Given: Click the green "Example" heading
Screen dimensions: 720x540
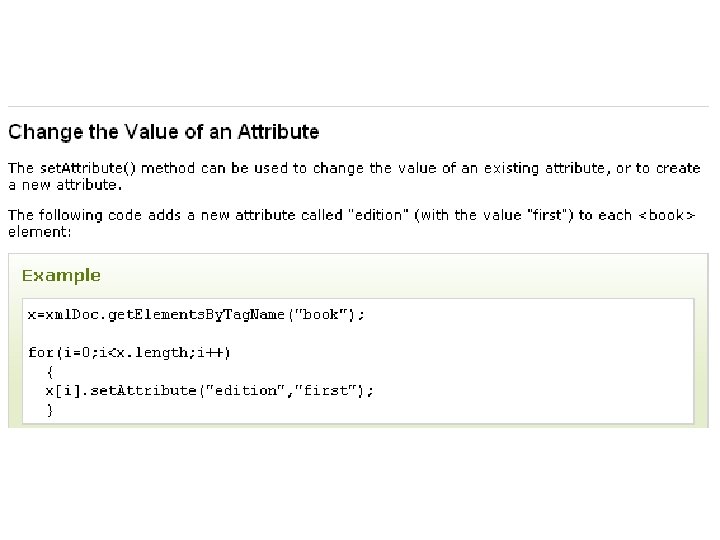Looking at the screenshot, I should coord(61,275).
